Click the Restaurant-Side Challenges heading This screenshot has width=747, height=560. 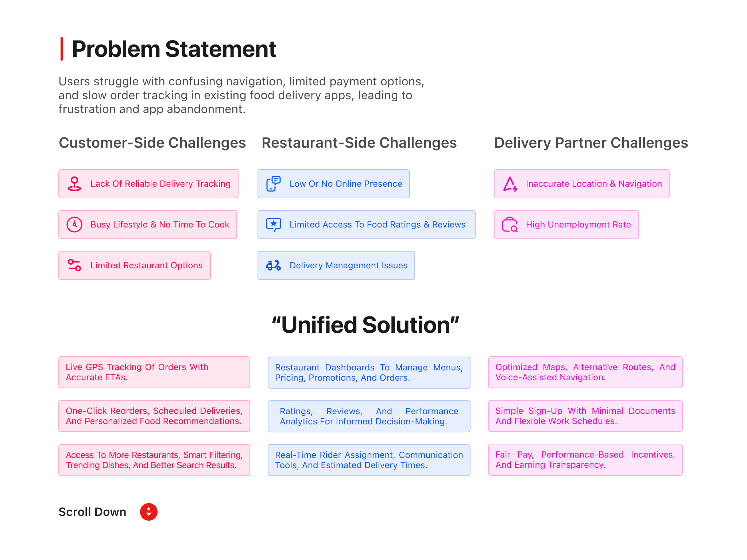(x=359, y=143)
